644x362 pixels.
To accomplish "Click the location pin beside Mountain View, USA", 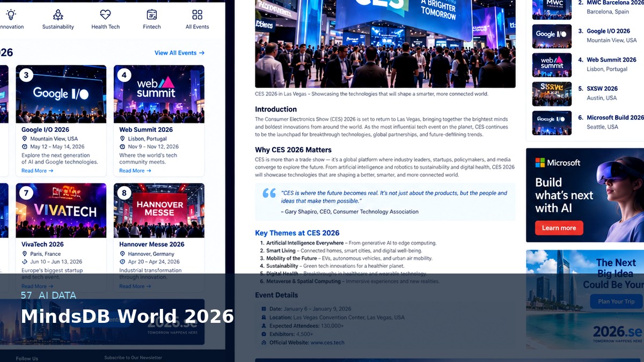I will point(24,138).
